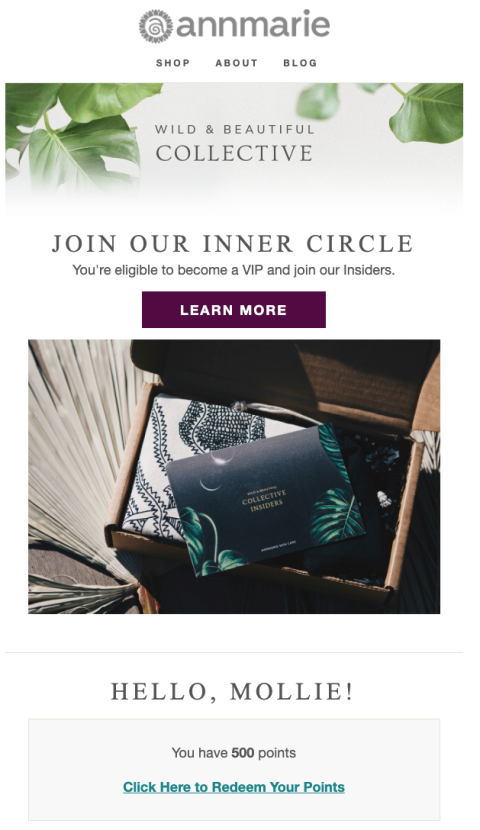Click the bold 500 points number
This screenshot has height=830, width=480.
(243, 753)
